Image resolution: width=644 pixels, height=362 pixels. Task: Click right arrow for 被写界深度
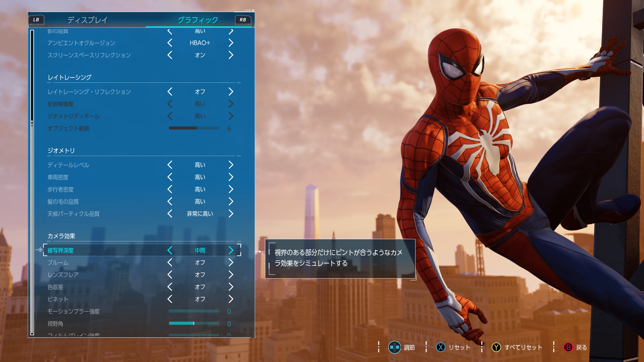pyautogui.click(x=231, y=250)
